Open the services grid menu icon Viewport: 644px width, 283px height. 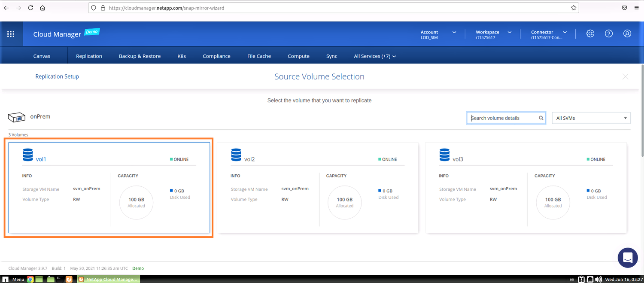tap(11, 34)
